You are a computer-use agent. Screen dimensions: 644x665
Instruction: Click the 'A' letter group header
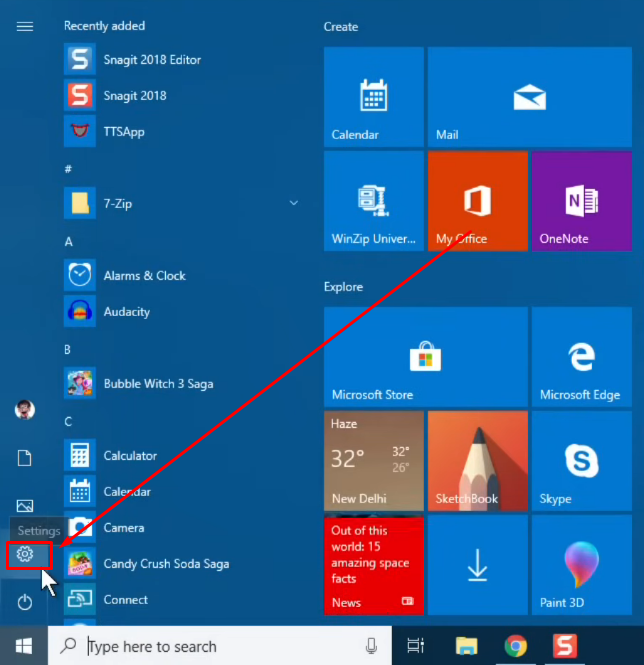pyautogui.click(x=68, y=242)
